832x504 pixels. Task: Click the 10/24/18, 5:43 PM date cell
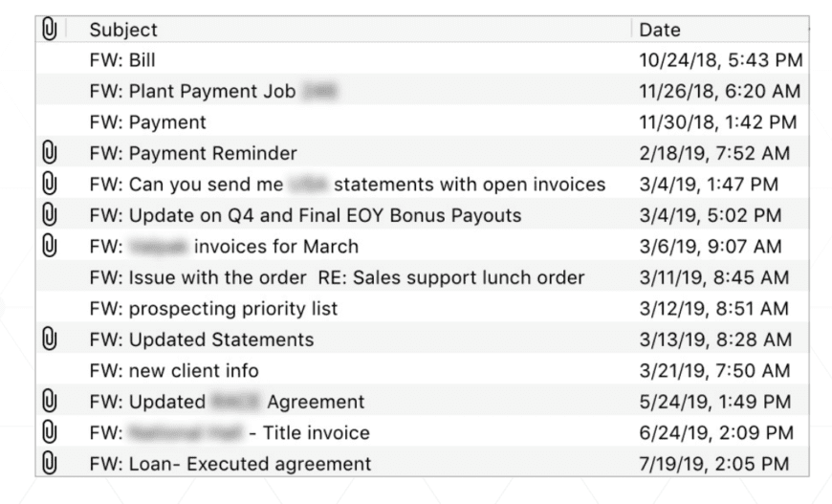coord(720,61)
